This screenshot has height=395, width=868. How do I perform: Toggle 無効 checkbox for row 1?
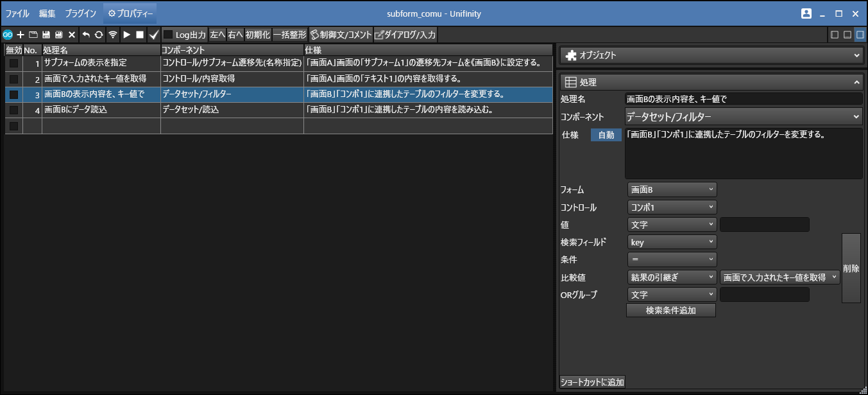(x=13, y=64)
